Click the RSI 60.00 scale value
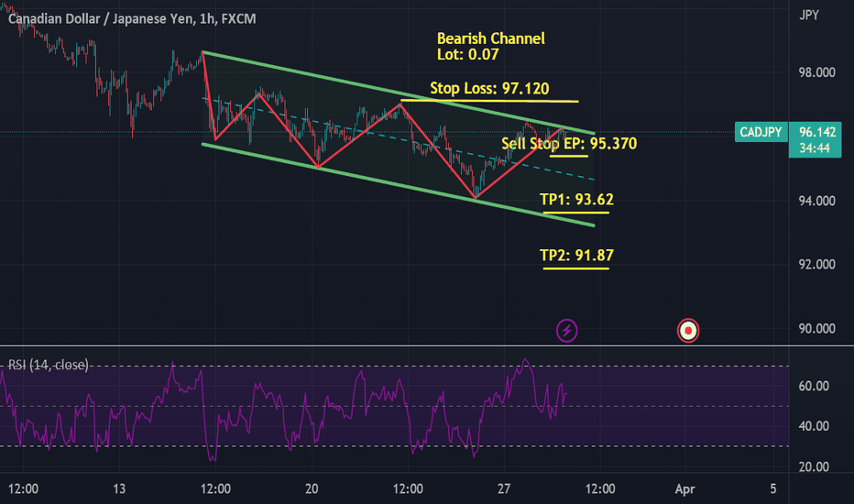The height and width of the screenshot is (504, 854). pyautogui.click(x=814, y=386)
